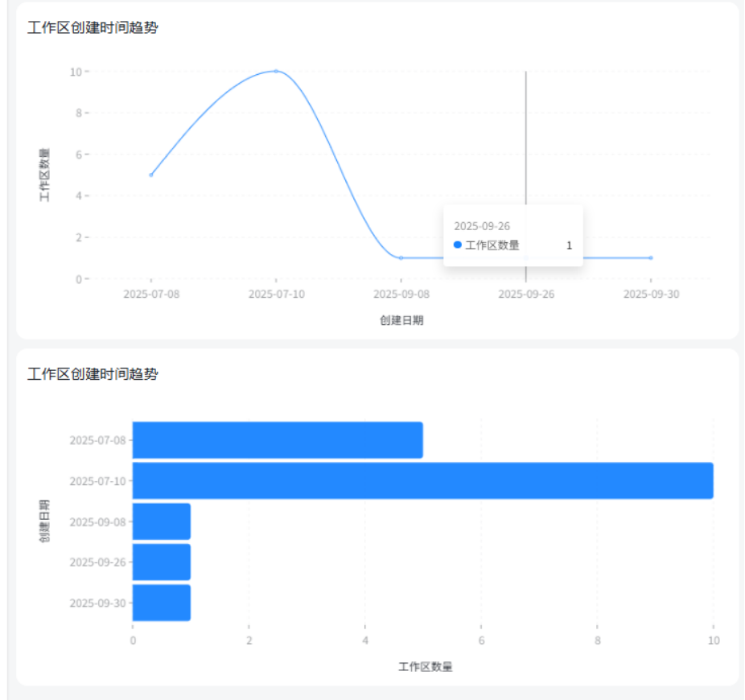The width and height of the screenshot is (745, 700).
Task: Click the 2025-07-10 y-axis label on bar chart
Action: click(97, 481)
